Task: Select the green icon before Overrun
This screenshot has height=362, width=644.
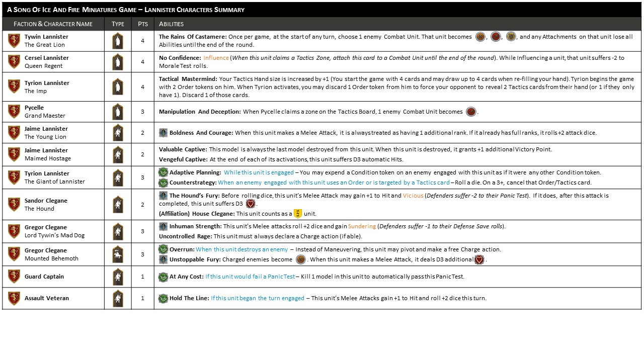Action: click(x=163, y=249)
